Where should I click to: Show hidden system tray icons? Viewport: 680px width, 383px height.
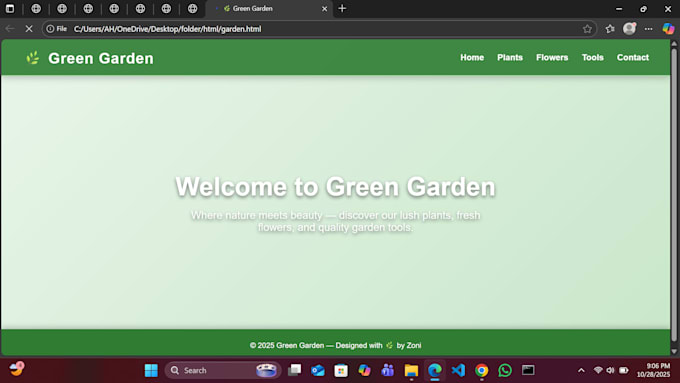581,370
